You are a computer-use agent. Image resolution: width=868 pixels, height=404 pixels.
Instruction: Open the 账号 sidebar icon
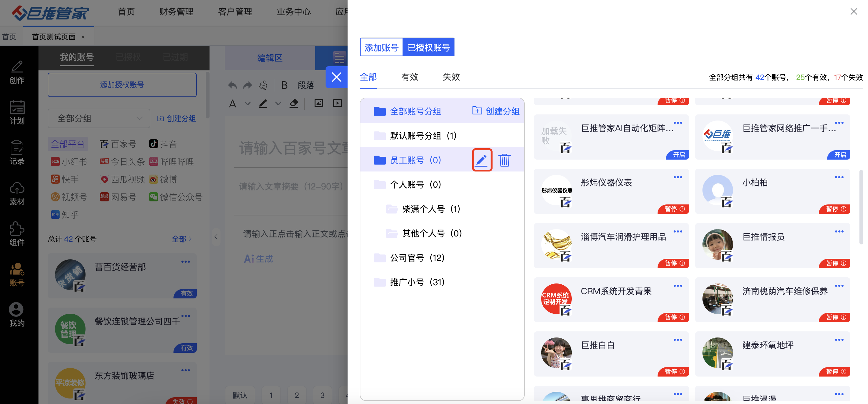pos(17,274)
